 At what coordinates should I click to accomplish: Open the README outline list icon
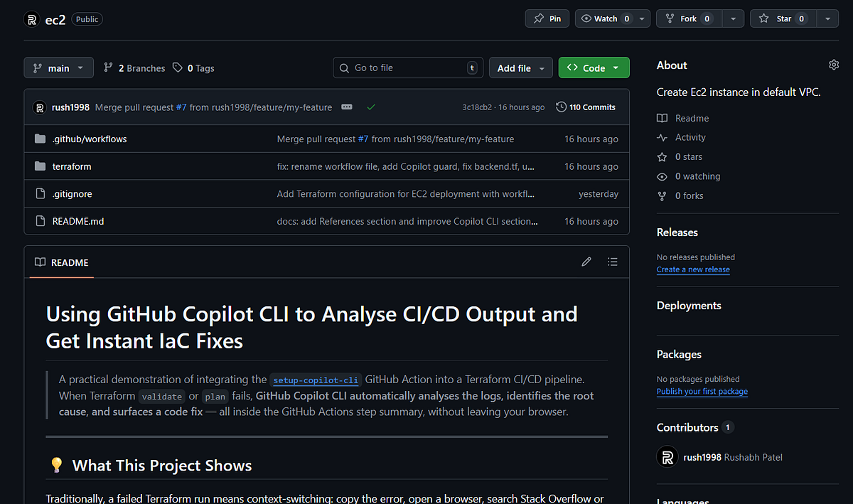pyautogui.click(x=613, y=262)
